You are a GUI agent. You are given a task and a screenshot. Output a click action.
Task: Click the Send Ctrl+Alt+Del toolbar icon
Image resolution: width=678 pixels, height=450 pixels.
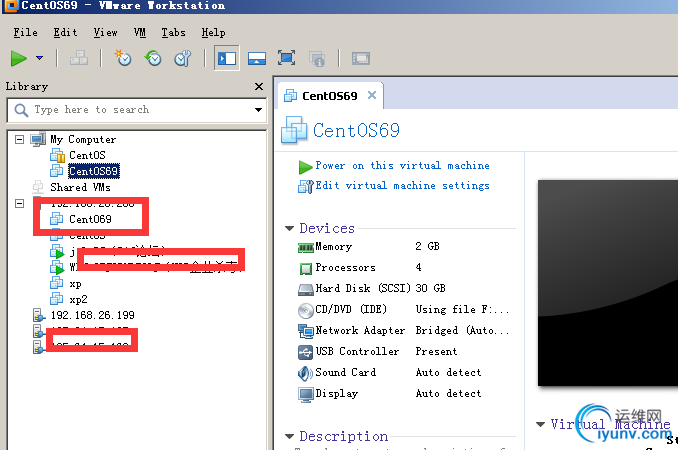pyautogui.click(x=79, y=58)
